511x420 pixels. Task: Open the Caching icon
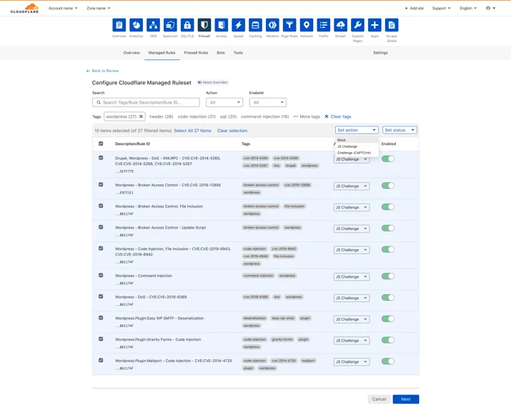point(256,25)
